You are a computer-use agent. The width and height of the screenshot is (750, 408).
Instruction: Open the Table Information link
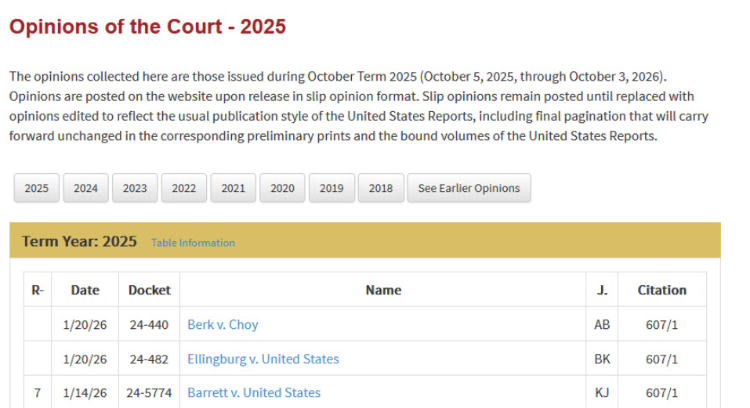click(193, 243)
